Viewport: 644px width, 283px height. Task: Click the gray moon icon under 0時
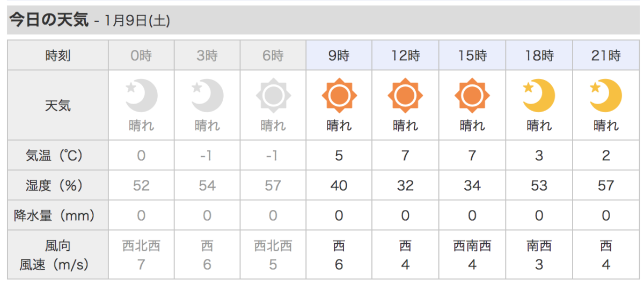click(141, 96)
